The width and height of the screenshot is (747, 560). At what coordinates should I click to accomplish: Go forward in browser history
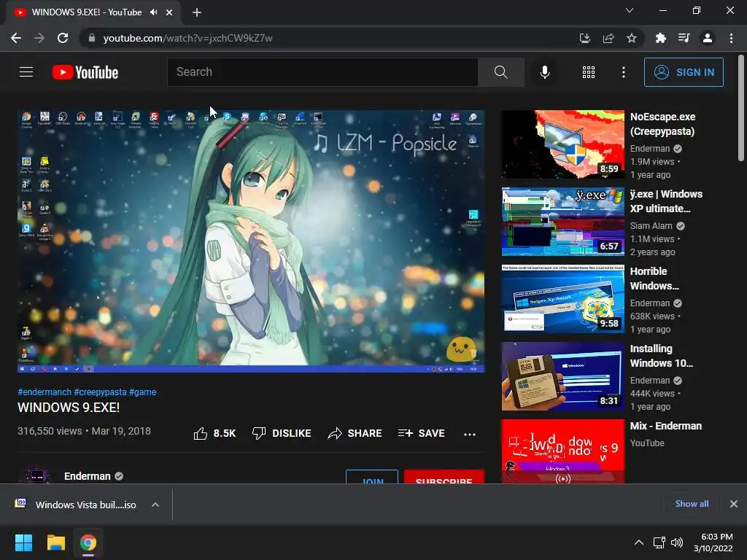point(39,38)
